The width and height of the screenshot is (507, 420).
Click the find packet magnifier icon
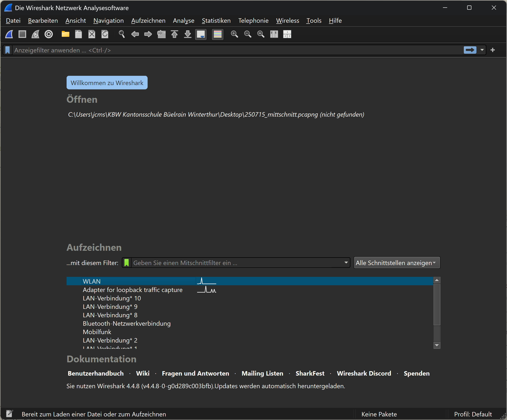click(122, 34)
